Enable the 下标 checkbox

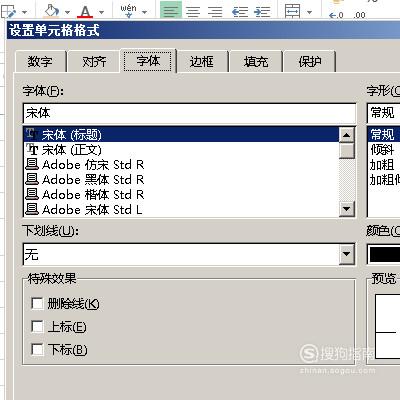37,349
